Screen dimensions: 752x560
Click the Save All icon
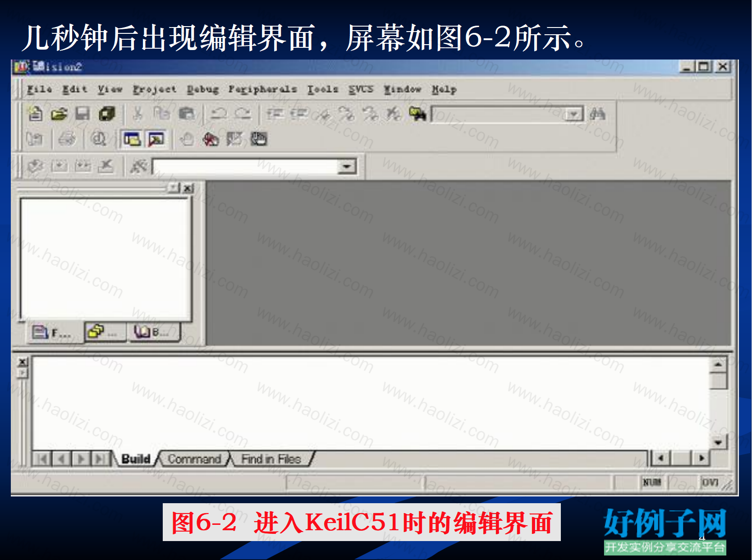pyautogui.click(x=107, y=114)
